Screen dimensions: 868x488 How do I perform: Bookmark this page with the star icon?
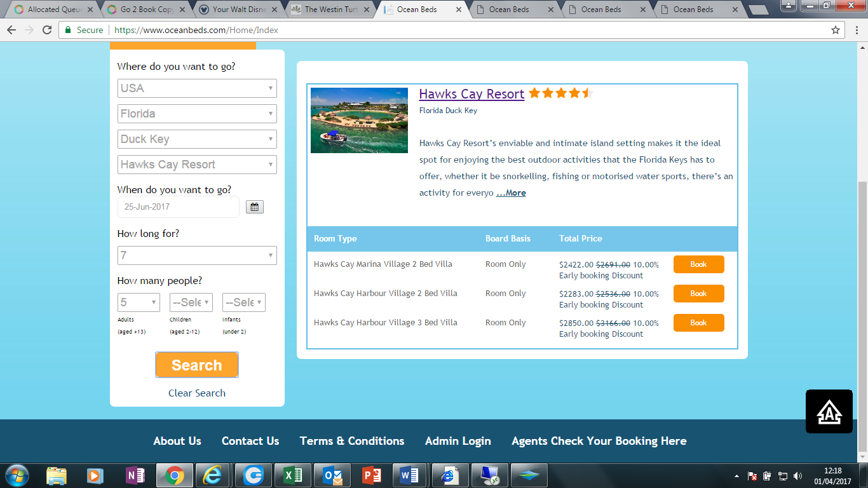[836, 30]
